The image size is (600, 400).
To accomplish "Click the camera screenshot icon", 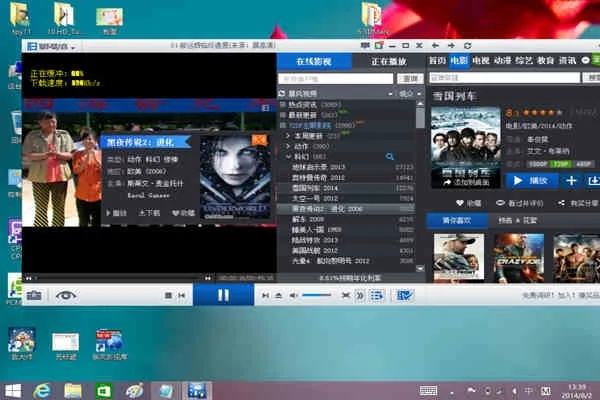I will point(34,295).
